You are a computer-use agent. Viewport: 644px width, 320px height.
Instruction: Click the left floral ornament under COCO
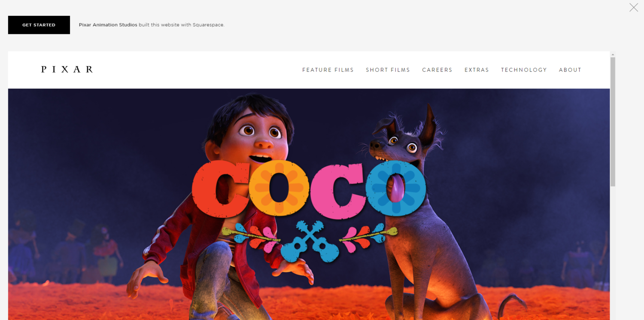(251, 238)
